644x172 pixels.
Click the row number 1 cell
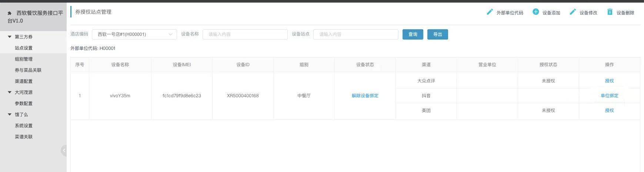pyautogui.click(x=80, y=96)
